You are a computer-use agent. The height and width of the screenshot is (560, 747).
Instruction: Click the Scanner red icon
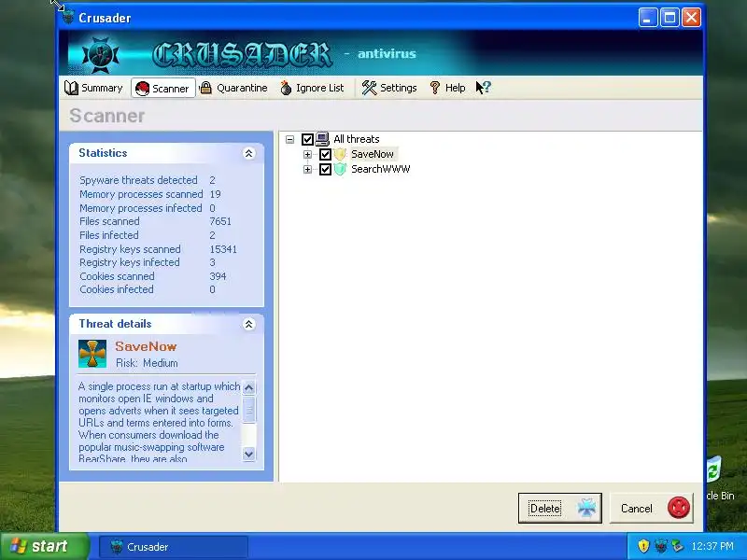point(143,89)
